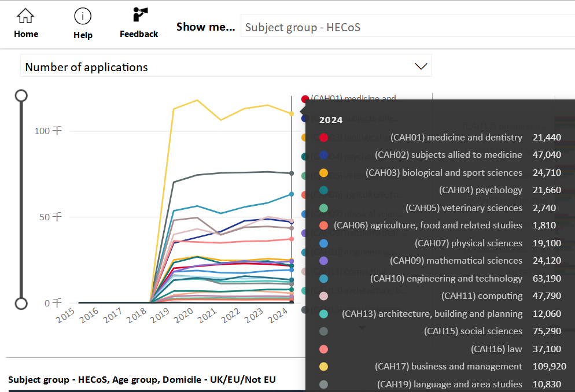Screen dimensions: 575x392
Task: Click '(CAH11) computing' in the tooltip
Action: (x=482, y=295)
